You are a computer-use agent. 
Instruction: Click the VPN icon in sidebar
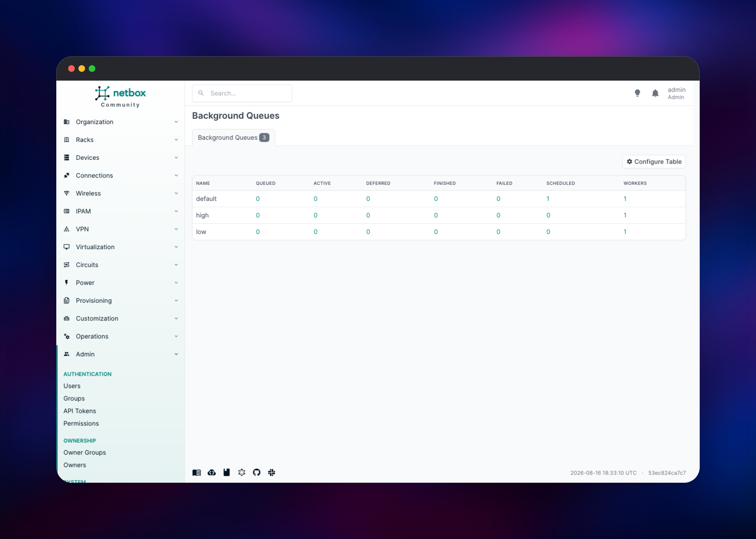tap(67, 229)
